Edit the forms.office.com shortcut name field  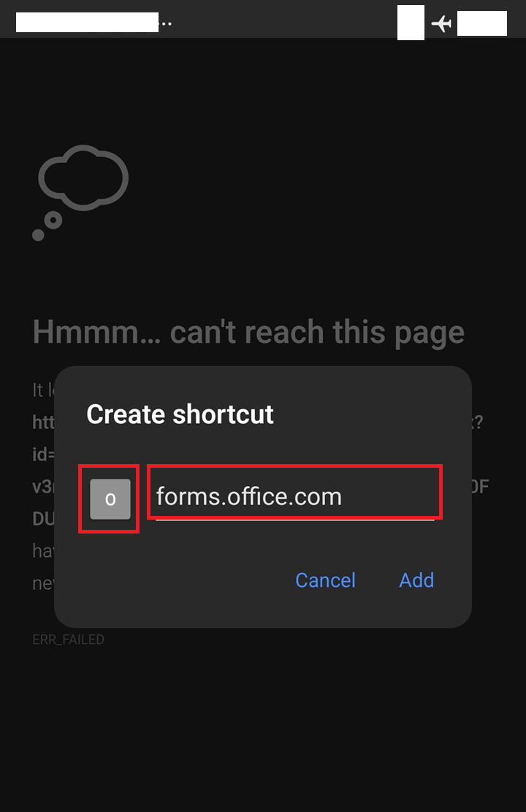(x=294, y=496)
